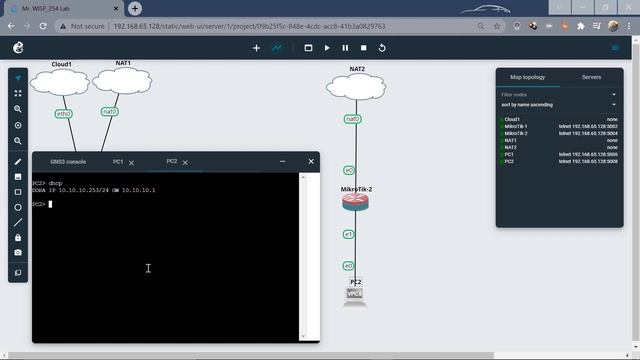Click zoom out icon in sidebar

point(18,141)
